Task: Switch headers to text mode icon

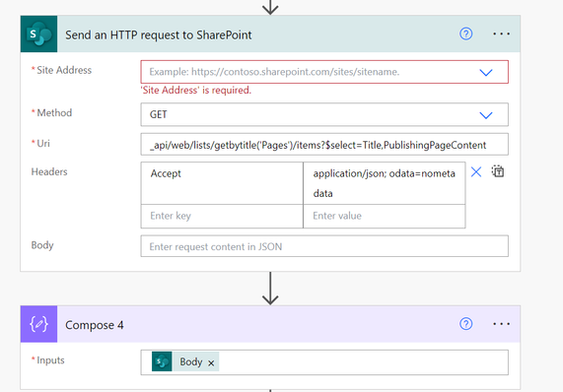Action: 498,171
